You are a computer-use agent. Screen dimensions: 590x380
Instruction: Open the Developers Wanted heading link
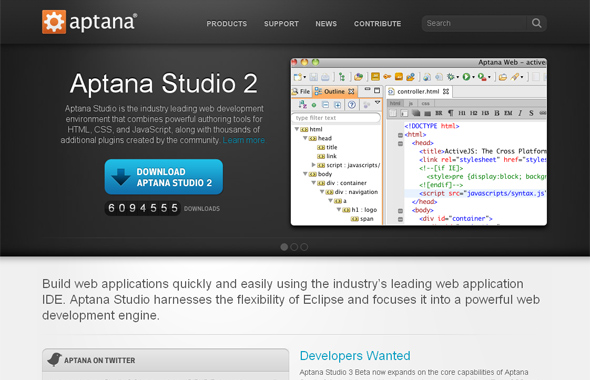355,356
